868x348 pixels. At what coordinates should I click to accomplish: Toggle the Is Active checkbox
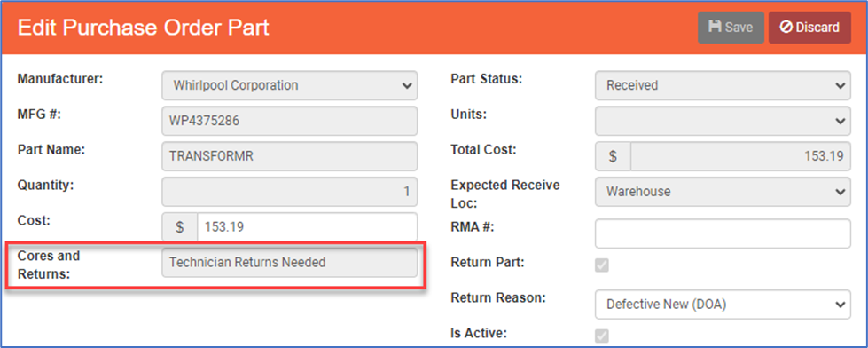point(602,336)
